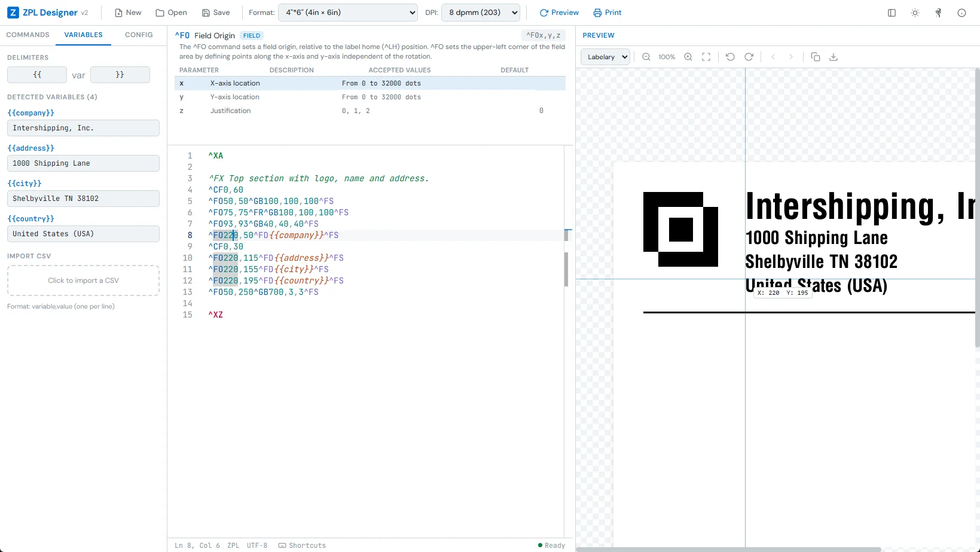Toggle the sidebar panel layout

pos(892,13)
